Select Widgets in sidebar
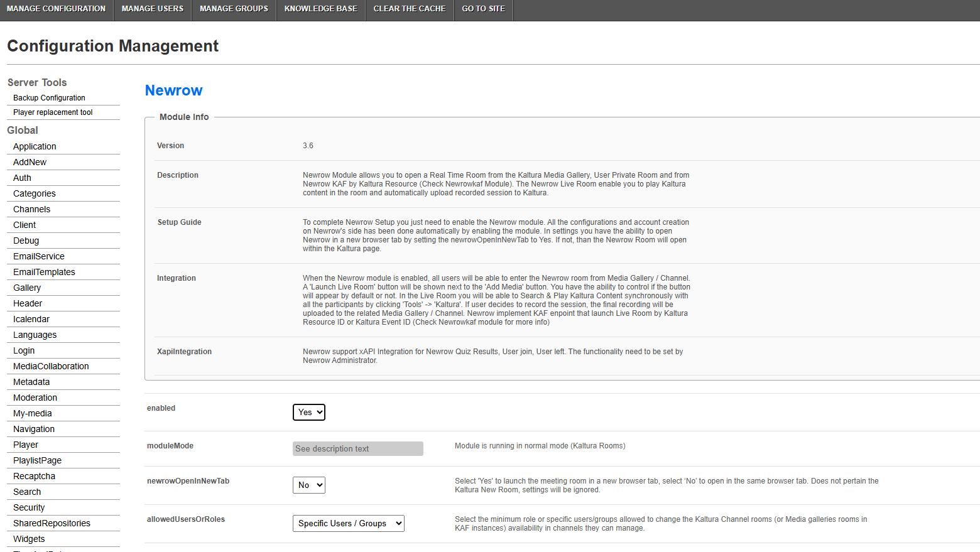Viewport: 980px width, 552px height. click(x=29, y=539)
